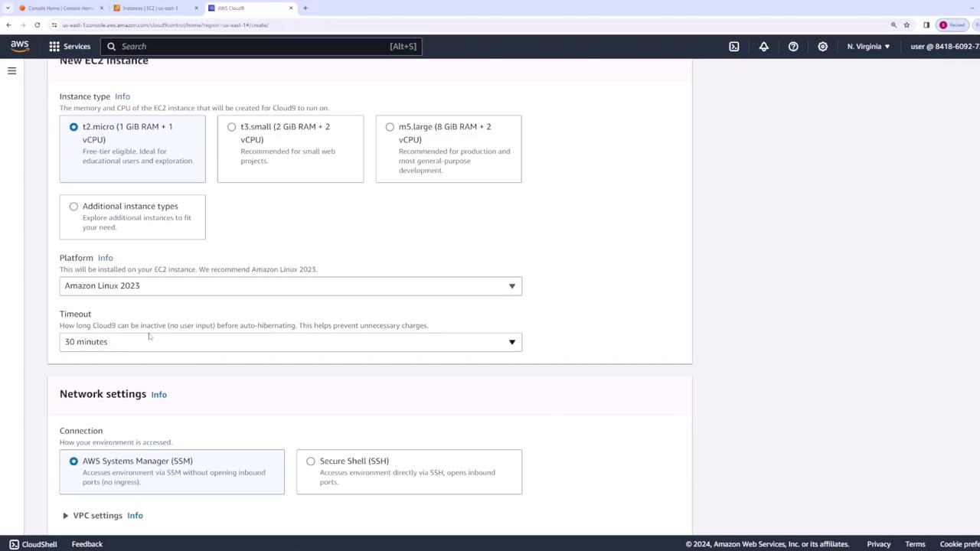Viewport: 980px width, 551px height.
Task: Open the AWS support help menu
Action: 793,47
